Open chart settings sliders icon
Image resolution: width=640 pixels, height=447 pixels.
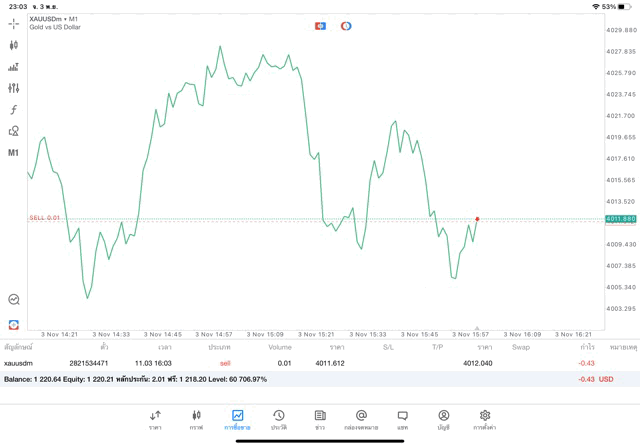(x=14, y=88)
